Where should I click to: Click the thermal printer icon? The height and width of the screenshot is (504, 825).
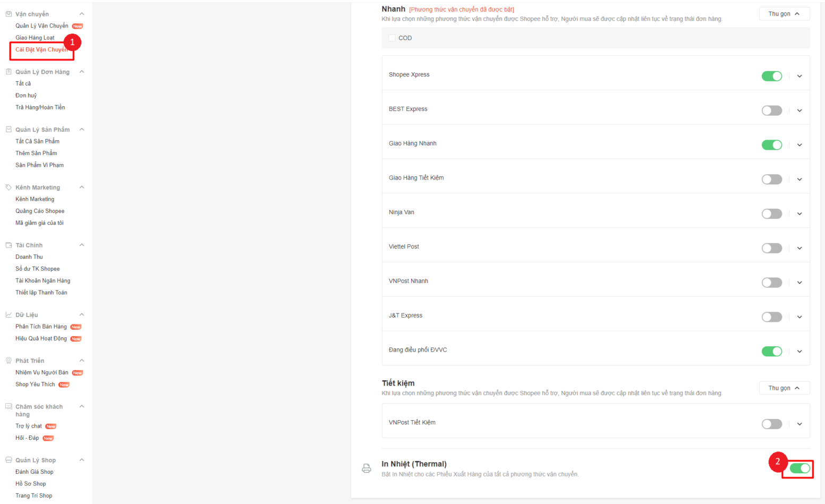(367, 468)
